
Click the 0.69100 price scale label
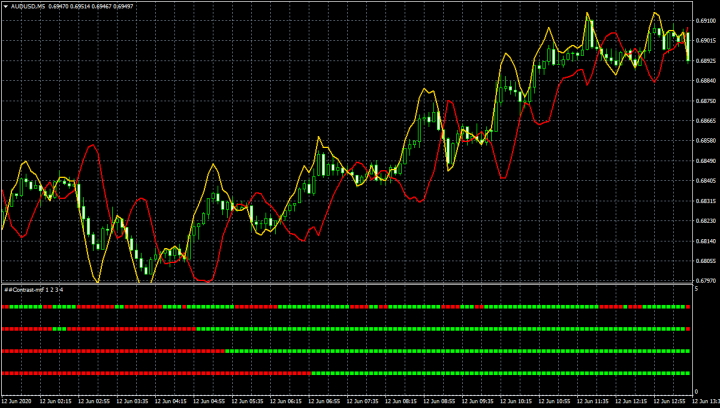tap(706, 20)
